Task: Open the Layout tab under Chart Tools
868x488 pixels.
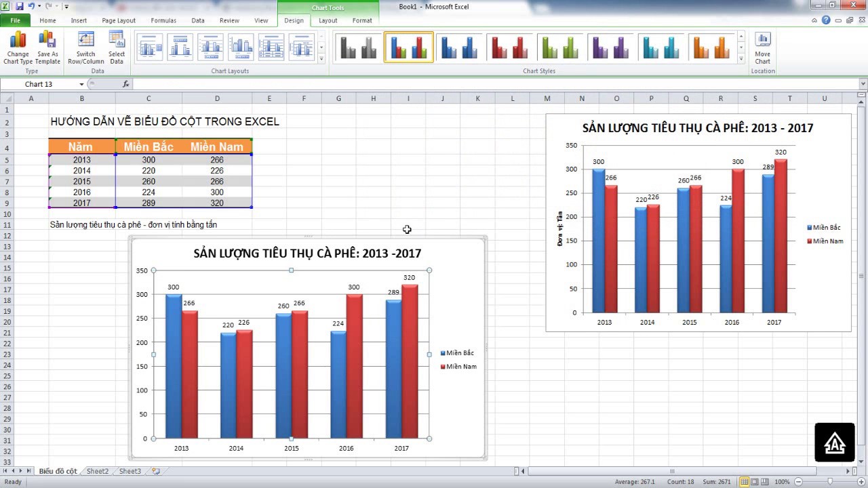Action: tap(328, 20)
